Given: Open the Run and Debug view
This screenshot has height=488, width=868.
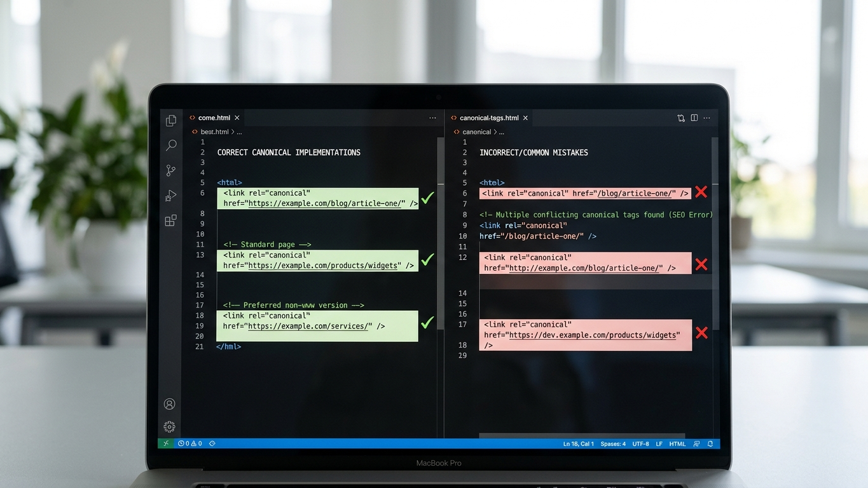Looking at the screenshot, I should (x=170, y=196).
